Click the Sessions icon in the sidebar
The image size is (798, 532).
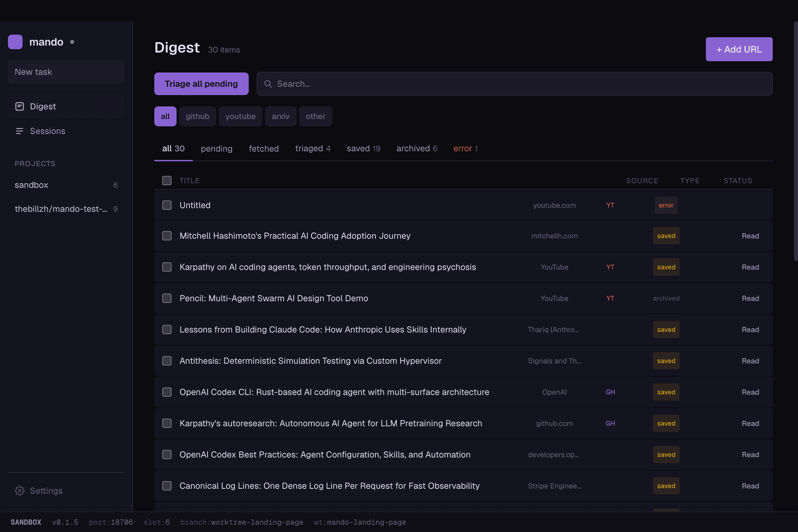pos(20,131)
